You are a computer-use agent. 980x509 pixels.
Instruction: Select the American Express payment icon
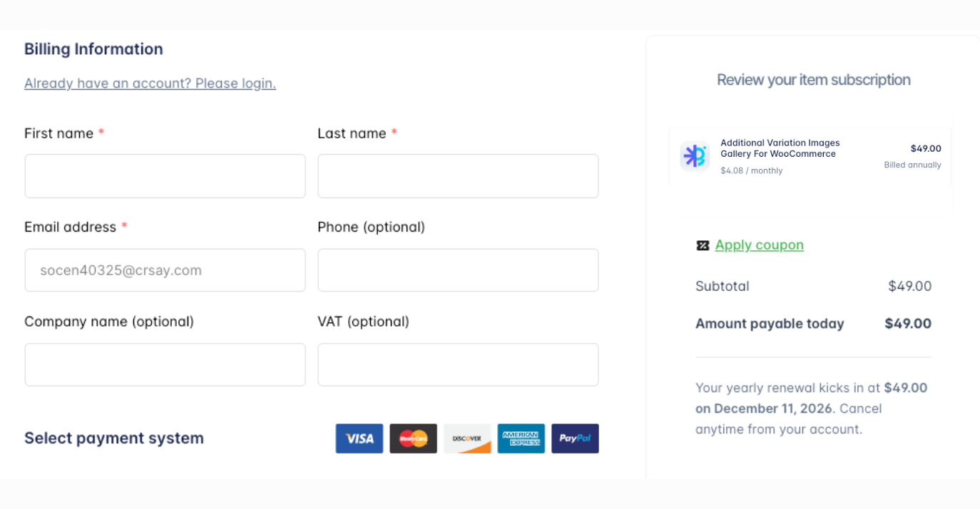[521, 438]
